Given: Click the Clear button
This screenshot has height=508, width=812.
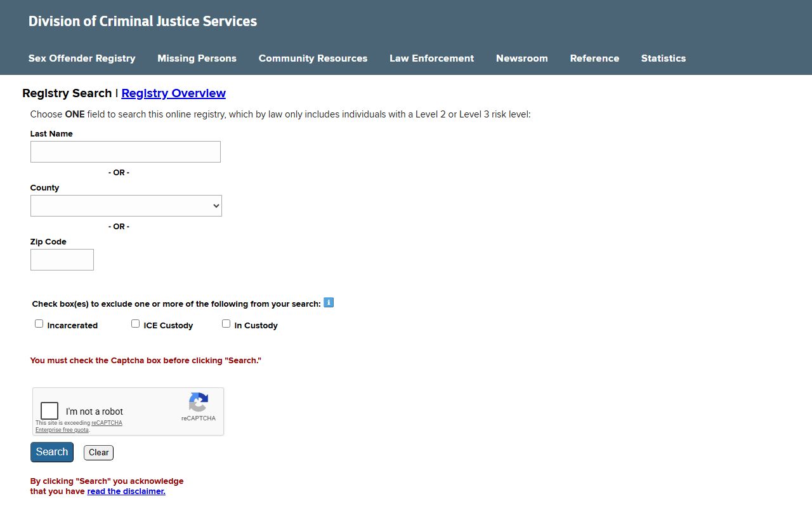Looking at the screenshot, I should [x=98, y=453].
